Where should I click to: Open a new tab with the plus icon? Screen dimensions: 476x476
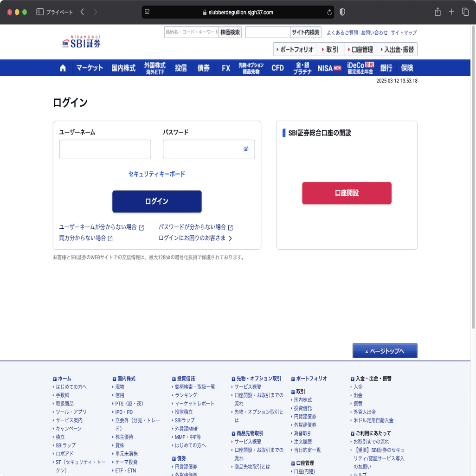pos(450,12)
